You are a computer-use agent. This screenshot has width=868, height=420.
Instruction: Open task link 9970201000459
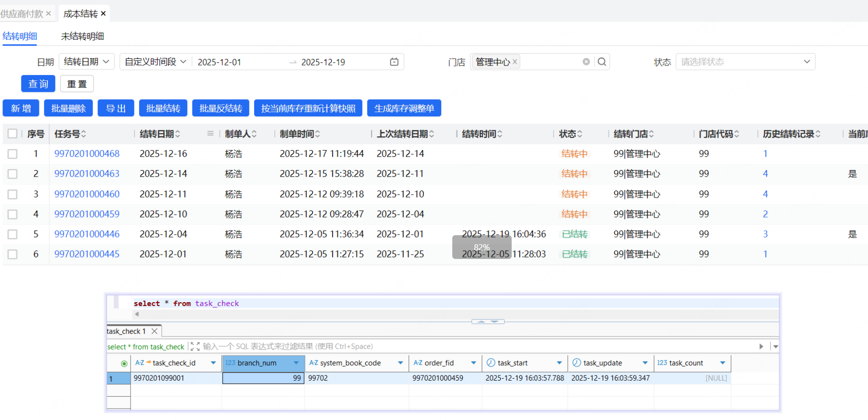pos(87,214)
